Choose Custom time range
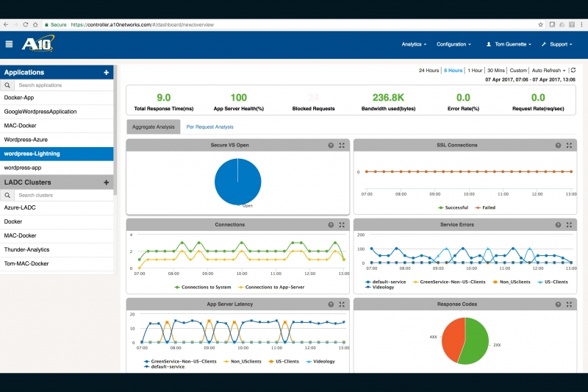The width and height of the screenshot is (588, 392). [518, 70]
